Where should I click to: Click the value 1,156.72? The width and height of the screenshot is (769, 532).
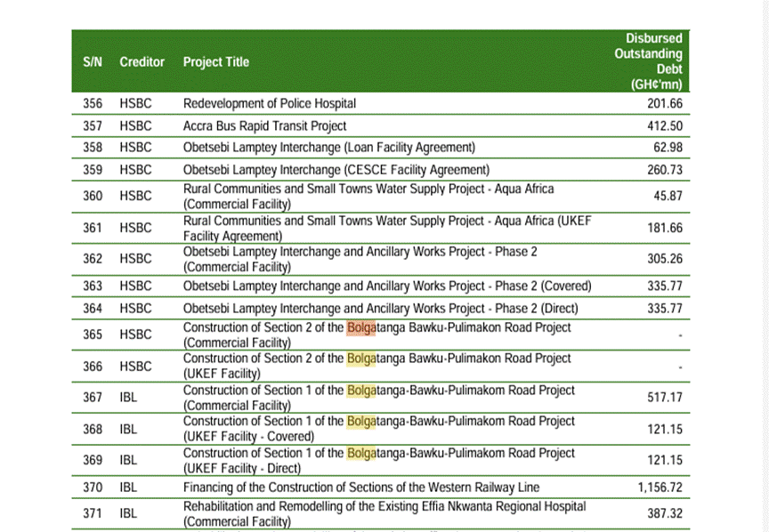(x=660, y=488)
